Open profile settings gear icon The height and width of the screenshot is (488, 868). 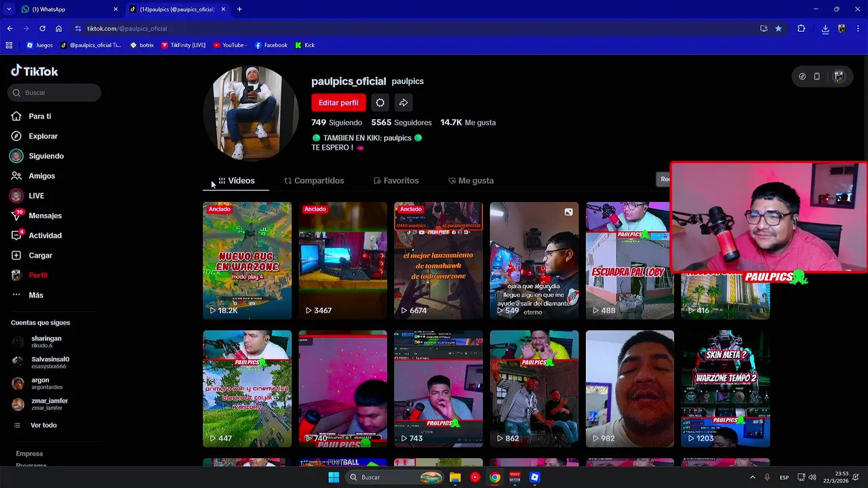point(380,102)
